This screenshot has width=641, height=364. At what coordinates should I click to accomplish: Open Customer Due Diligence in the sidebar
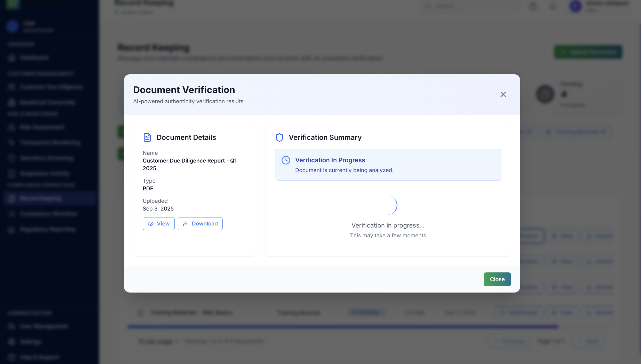(51, 87)
